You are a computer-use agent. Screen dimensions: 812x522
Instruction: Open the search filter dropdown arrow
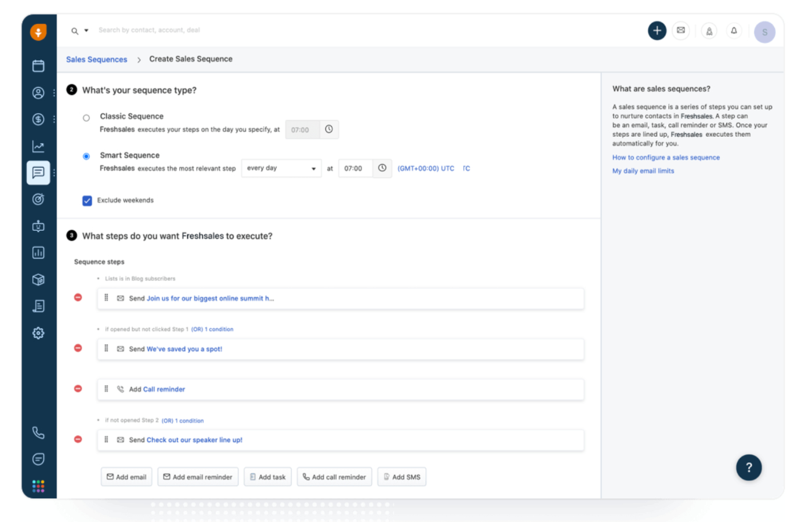86,31
